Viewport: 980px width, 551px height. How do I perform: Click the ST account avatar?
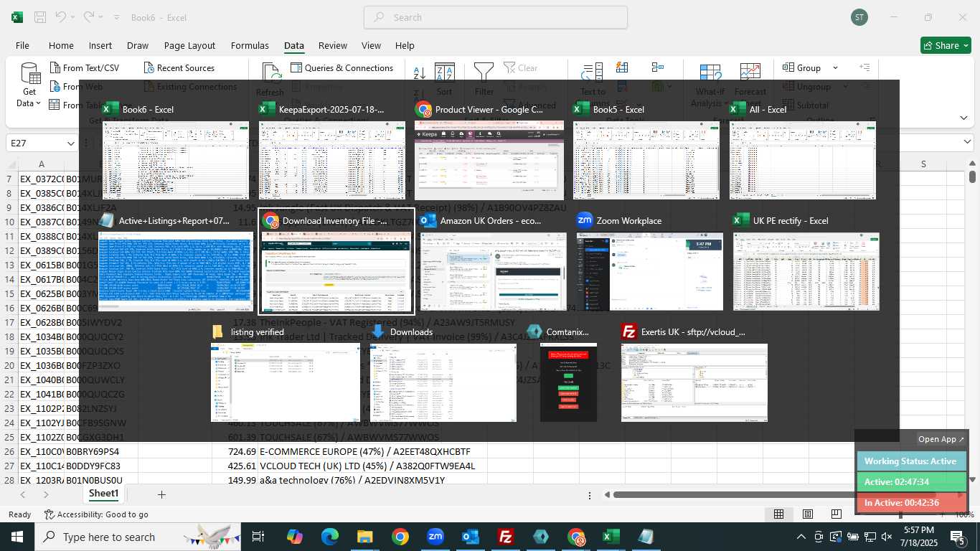coord(859,17)
